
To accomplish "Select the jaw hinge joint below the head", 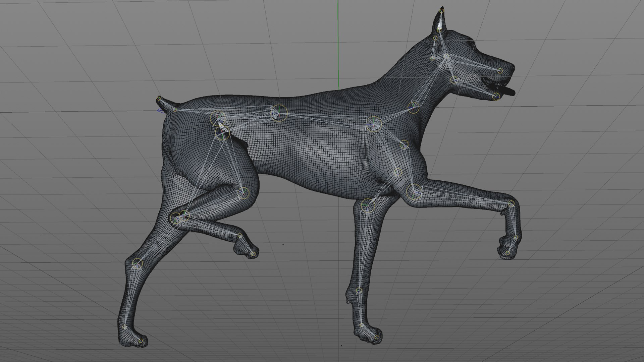I will point(454,80).
